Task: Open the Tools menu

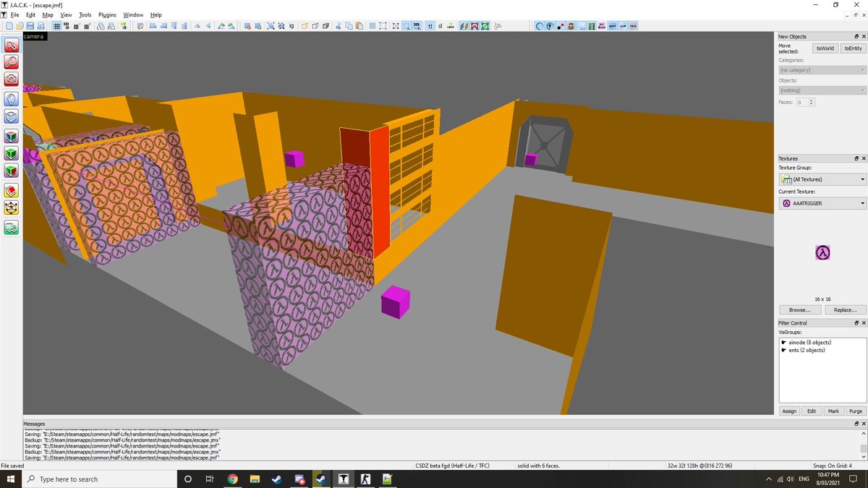Action: pyautogui.click(x=85, y=14)
